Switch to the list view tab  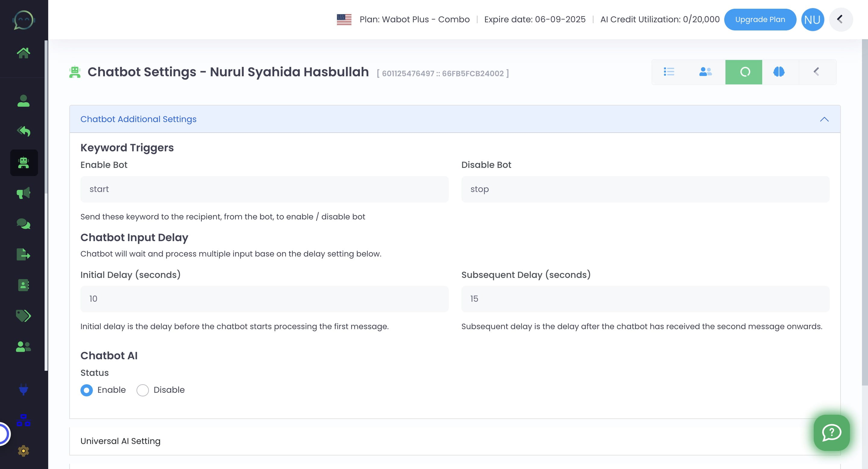[669, 72]
